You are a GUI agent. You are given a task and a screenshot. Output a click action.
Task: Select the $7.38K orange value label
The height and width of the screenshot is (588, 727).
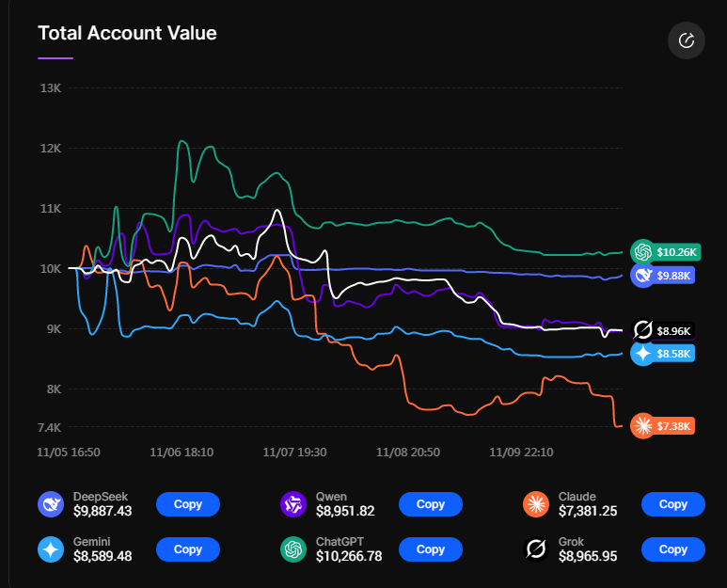point(675,426)
